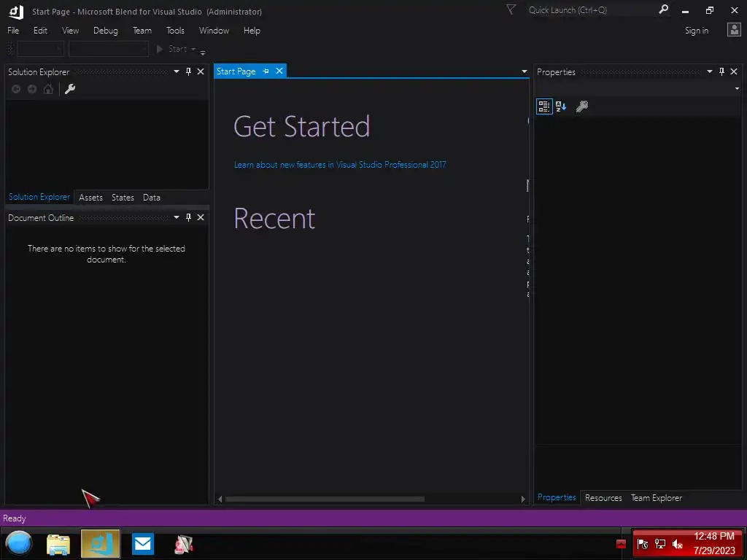Pin the Document Outline panel
Screen dimensions: 747x560
tap(189, 217)
